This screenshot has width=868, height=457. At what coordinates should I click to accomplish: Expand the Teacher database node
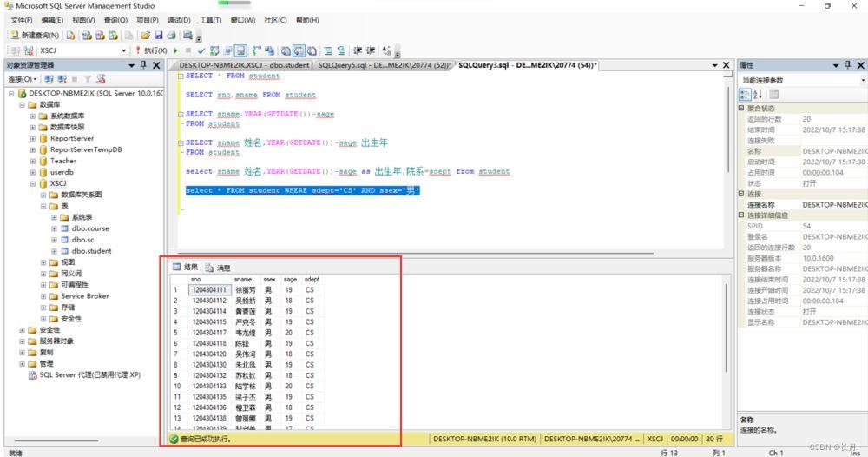pyautogui.click(x=32, y=161)
